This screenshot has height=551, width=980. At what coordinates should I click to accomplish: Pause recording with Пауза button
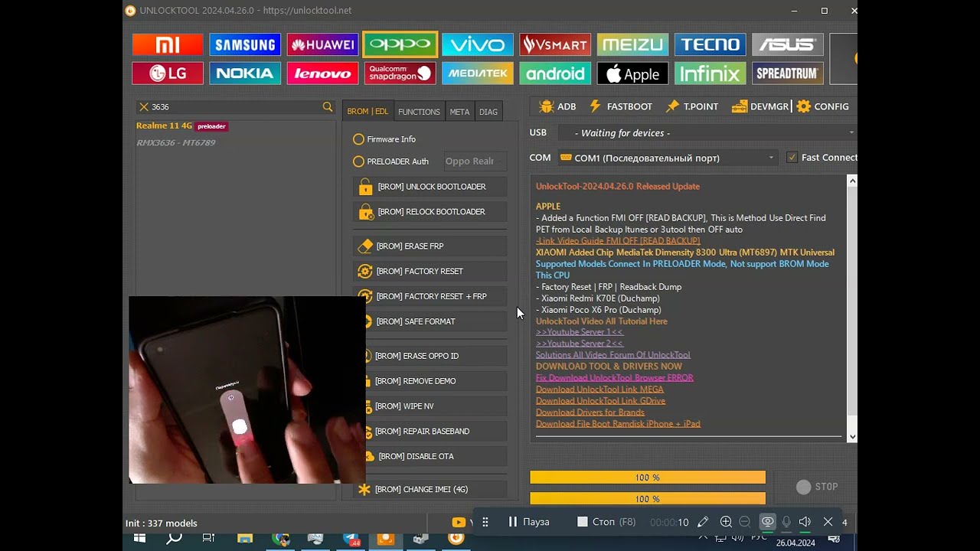point(529,522)
